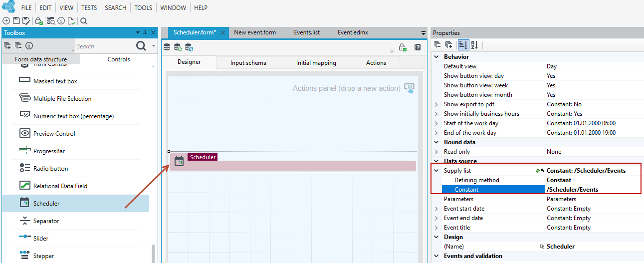Click the document with green check icon
Screen dimensions: 644x263
(71, 21)
